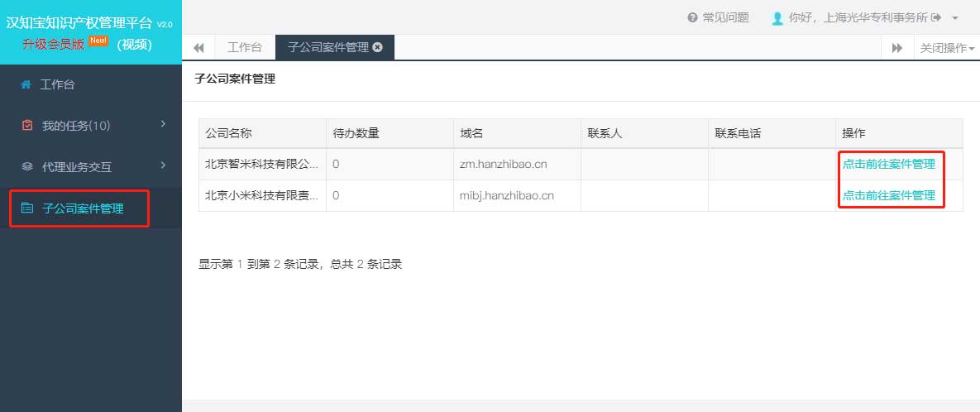The image size is (980, 412).
Task: Click the 北京智米科技有限公... company cell
Action: pos(262,165)
